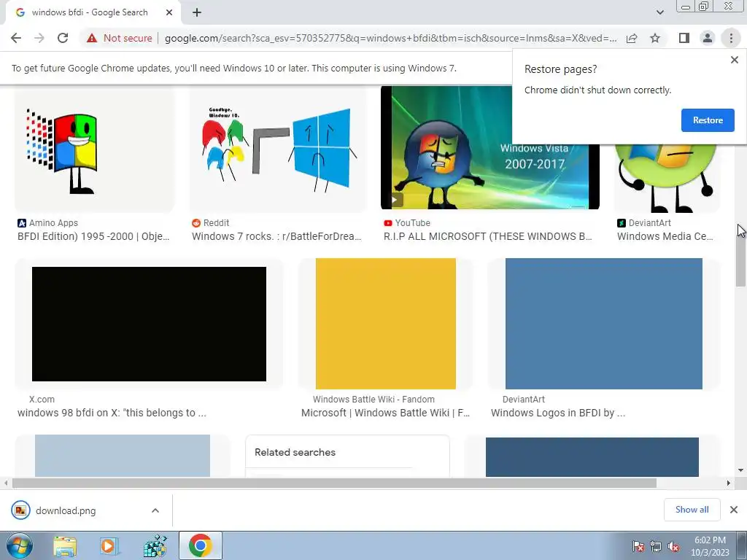Click the forward navigation arrow
Viewport: 747px width, 560px height.
[x=39, y=38]
